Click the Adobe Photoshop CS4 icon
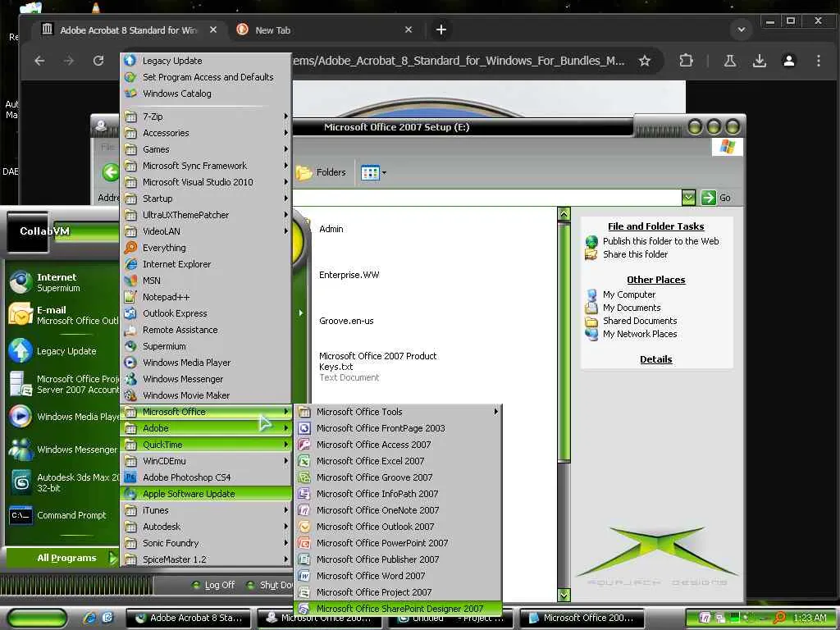The width and height of the screenshot is (840, 630). pos(130,477)
